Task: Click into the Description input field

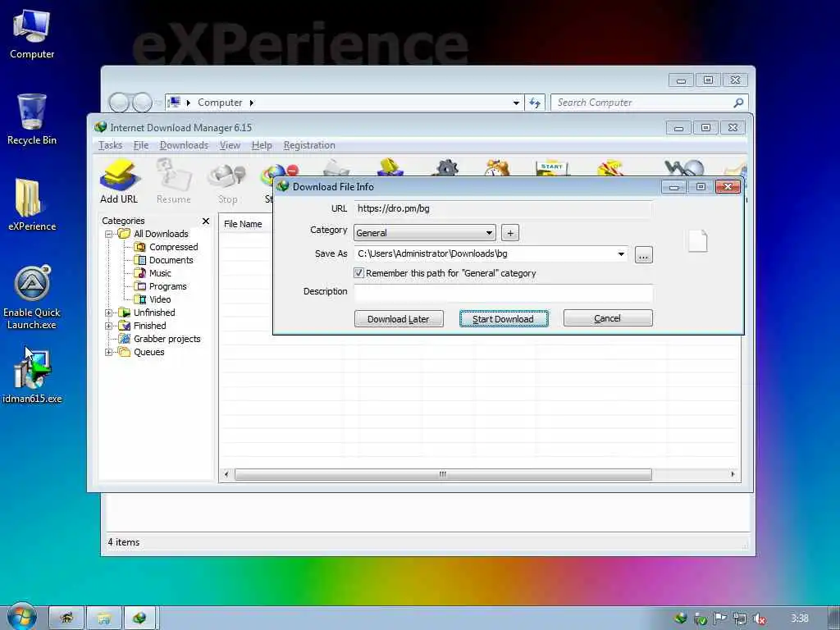Action: [x=503, y=293]
